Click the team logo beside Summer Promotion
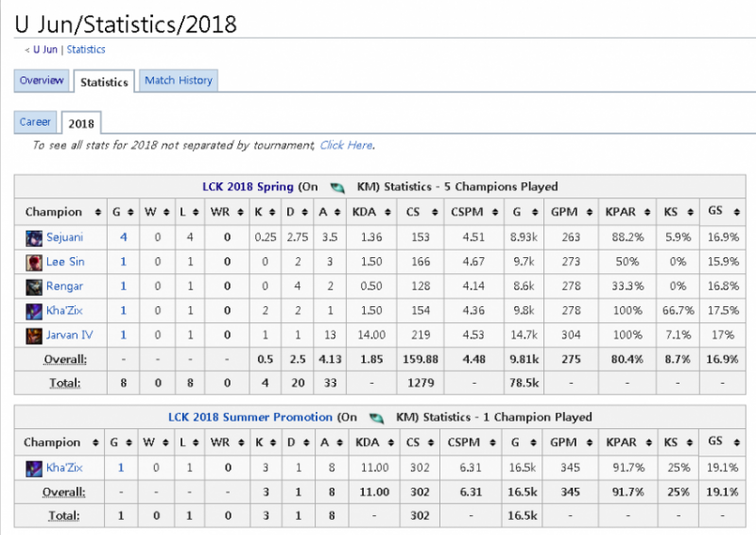Viewport: 756px width, 535px height. [377, 417]
